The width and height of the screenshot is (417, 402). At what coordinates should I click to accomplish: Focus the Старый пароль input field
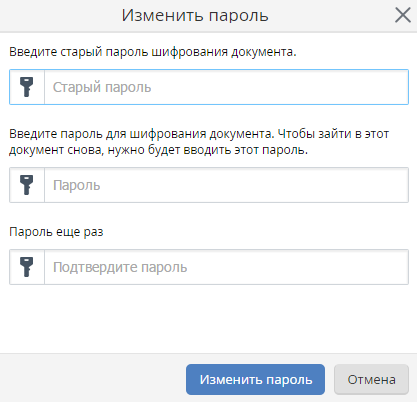point(226,87)
